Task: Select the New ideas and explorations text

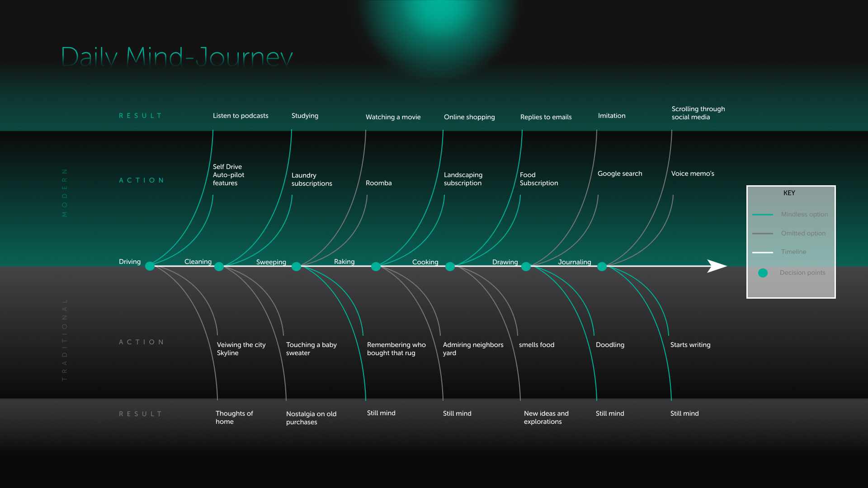Action: [546, 418]
